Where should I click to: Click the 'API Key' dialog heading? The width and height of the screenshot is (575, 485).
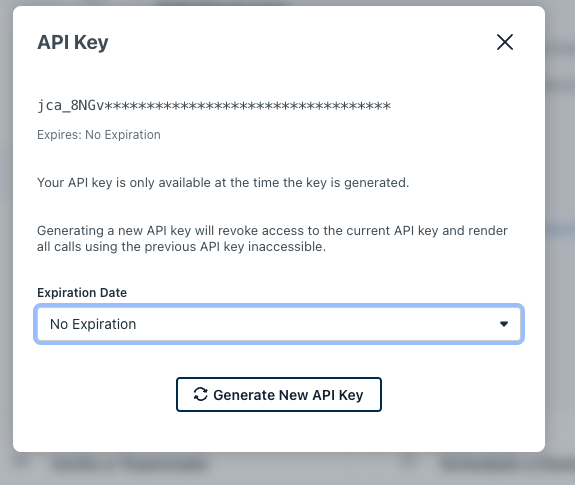[x=73, y=43]
